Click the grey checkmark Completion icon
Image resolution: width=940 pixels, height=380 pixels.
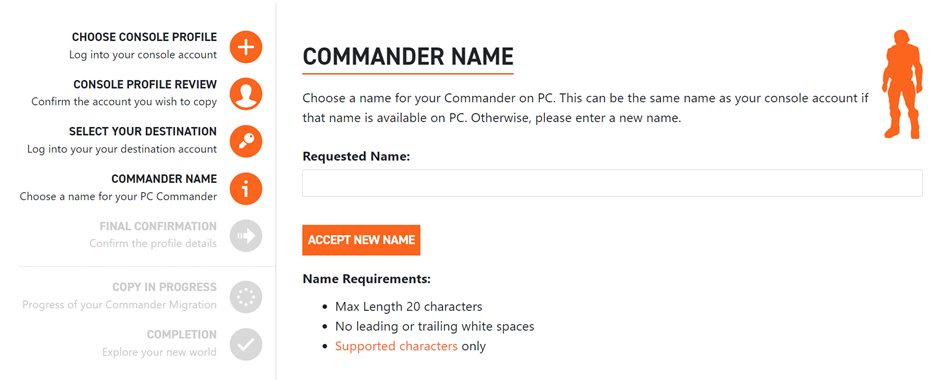[246, 344]
